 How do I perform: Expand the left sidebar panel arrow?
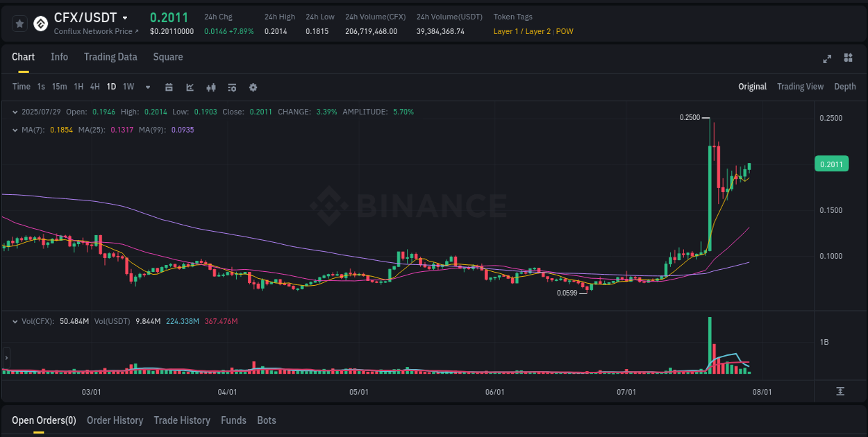point(5,358)
